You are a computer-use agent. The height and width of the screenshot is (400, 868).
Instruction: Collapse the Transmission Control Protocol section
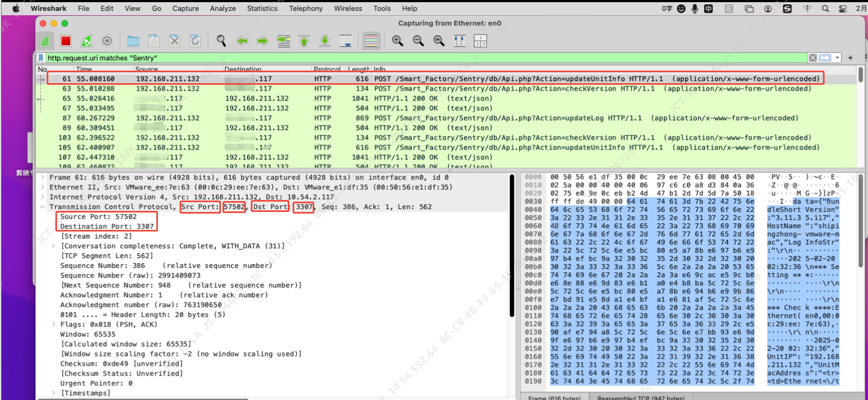click(x=43, y=207)
